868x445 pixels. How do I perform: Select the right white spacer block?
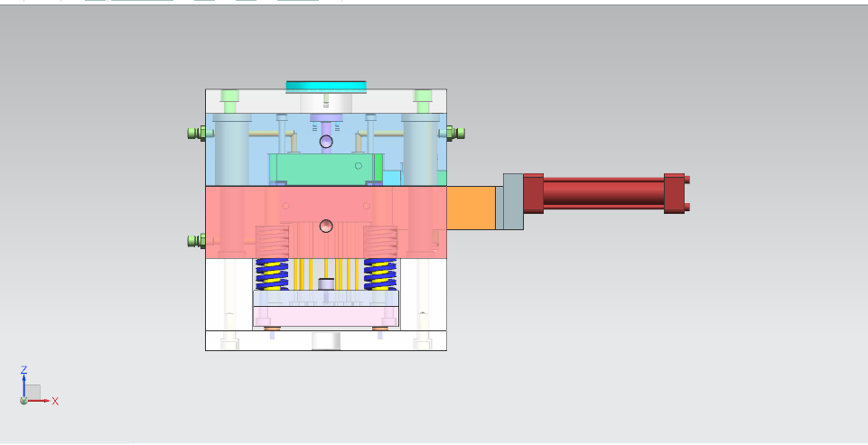[x=424, y=294]
